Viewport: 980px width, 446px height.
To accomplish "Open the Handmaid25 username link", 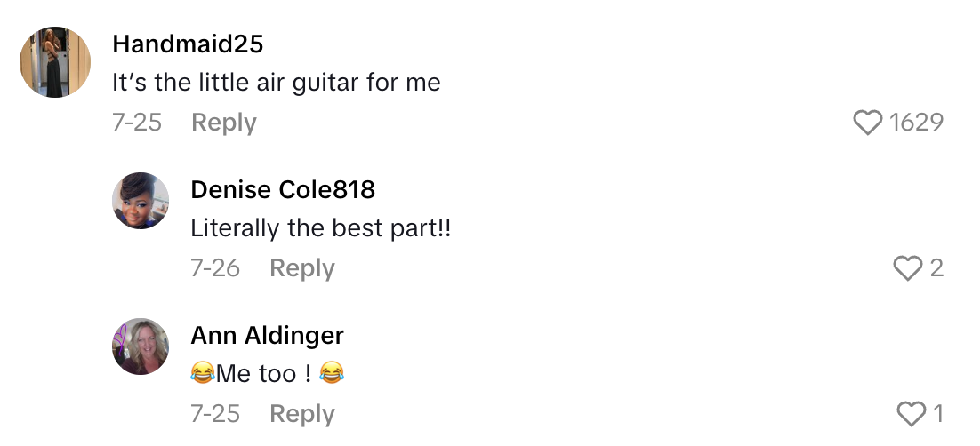I will click(188, 44).
